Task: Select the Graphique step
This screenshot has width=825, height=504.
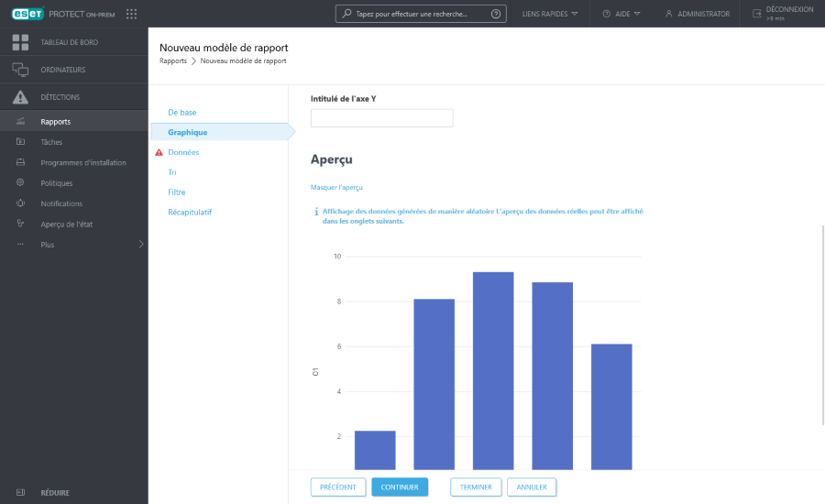Action: [187, 132]
